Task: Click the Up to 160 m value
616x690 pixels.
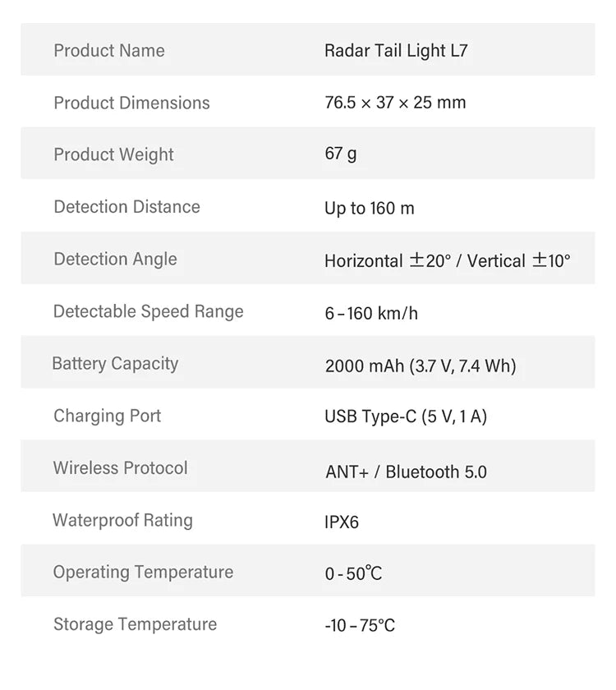Action: click(370, 209)
